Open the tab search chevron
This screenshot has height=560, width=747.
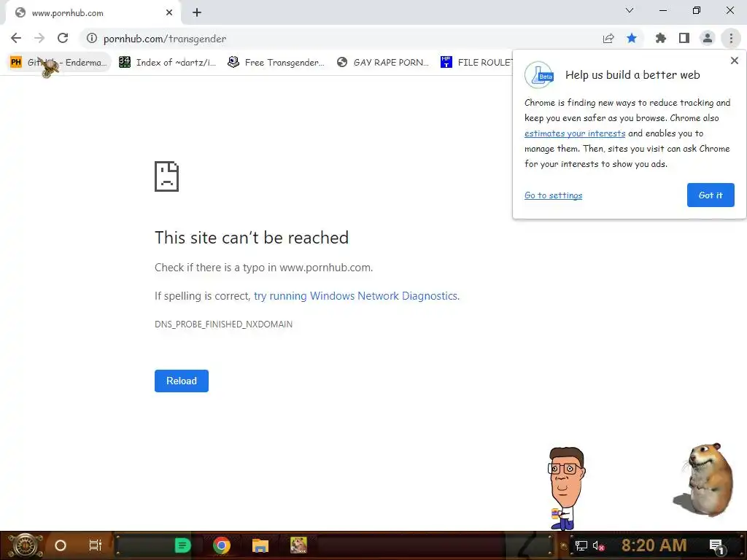tap(630, 10)
